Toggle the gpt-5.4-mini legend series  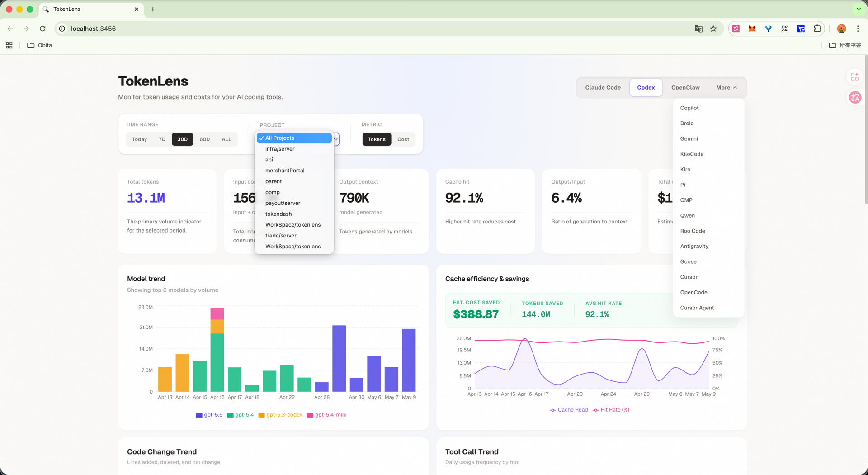pos(327,415)
